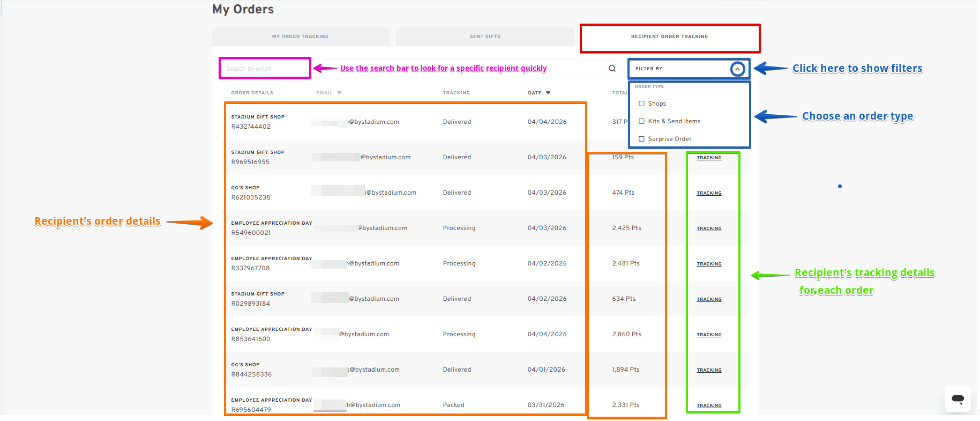This screenshot has width=980, height=421.
Task: Select the Recipient Order Tracking tab
Action: 669,36
